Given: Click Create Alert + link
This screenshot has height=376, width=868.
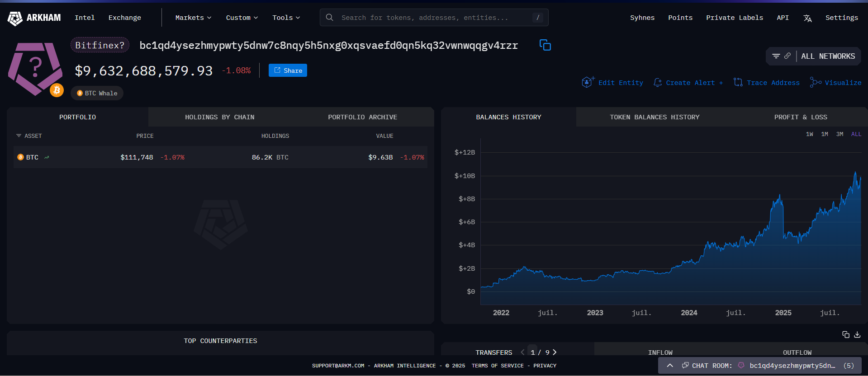Looking at the screenshot, I should 694,83.
